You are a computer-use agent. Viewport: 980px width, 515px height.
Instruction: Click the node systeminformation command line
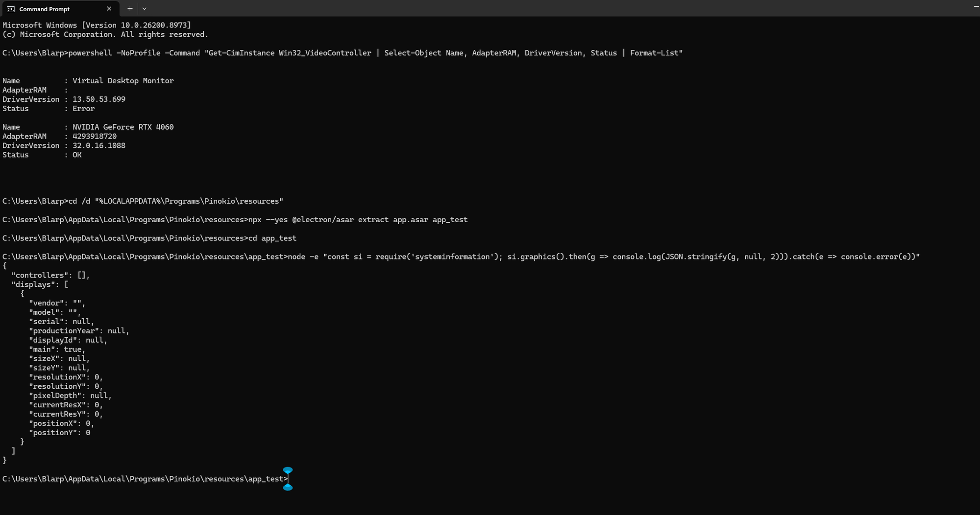[x=461, y=257]
